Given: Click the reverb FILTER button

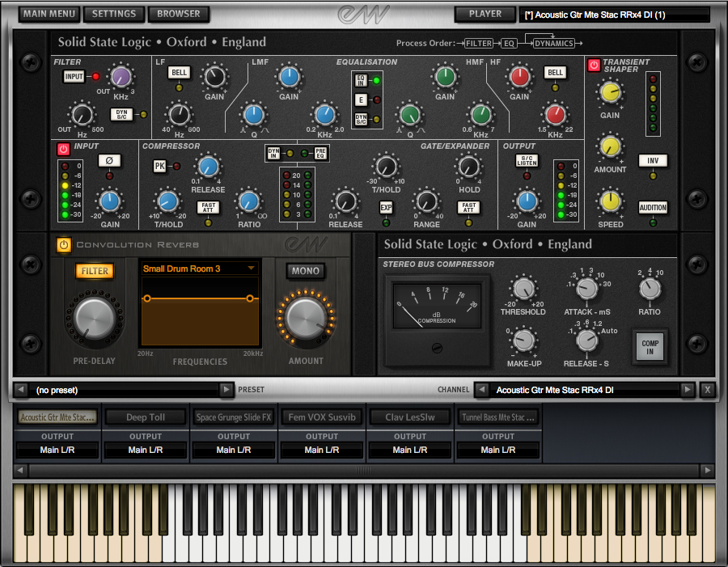Looking at the screenshot, I should tap(95, 271).
